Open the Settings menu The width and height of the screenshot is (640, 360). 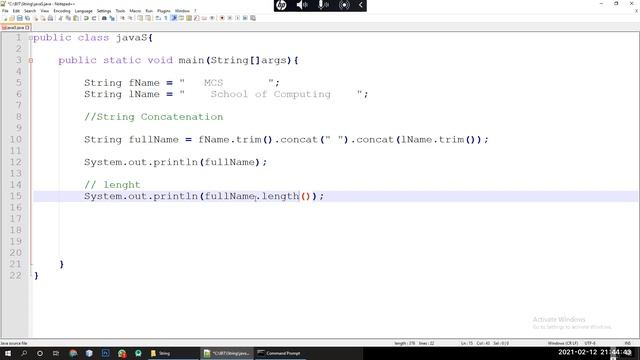104,11
